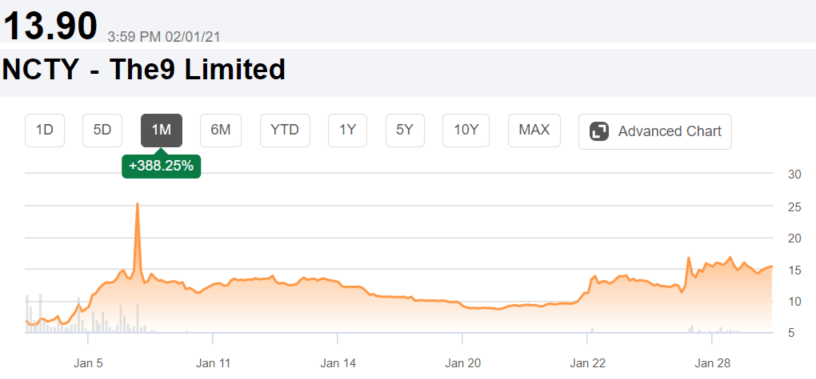This screenshot has width=816, height=379.
Task: Show the 5Y chart range
Action: click(404, 131)
